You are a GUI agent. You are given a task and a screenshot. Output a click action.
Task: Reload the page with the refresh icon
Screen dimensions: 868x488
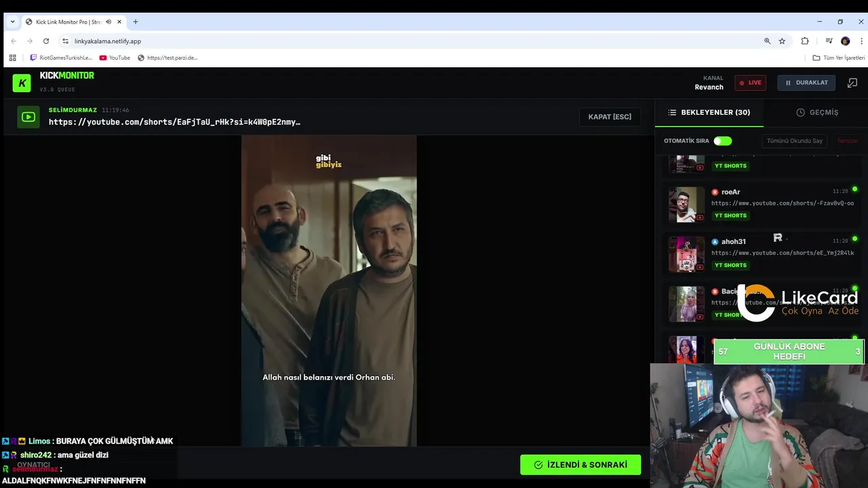[x=46, y=41]
